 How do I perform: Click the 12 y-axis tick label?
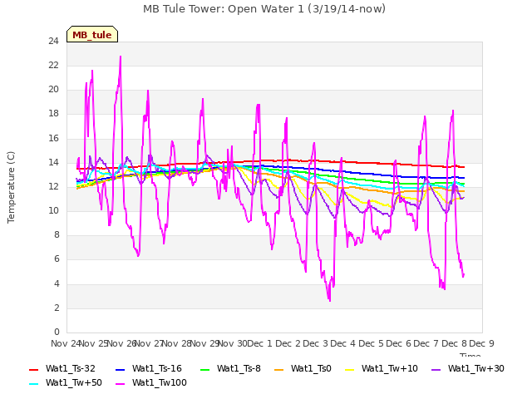coord(53,186)
